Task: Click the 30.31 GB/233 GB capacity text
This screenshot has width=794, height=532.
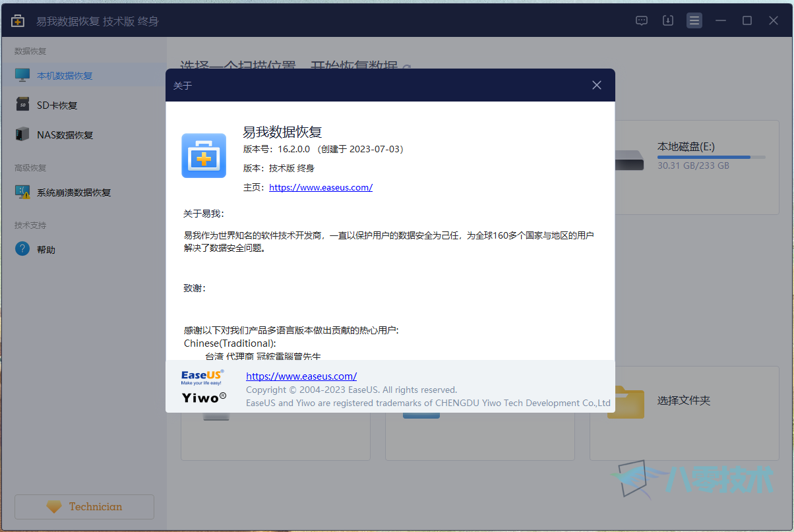Action: [x=693, y=165]
